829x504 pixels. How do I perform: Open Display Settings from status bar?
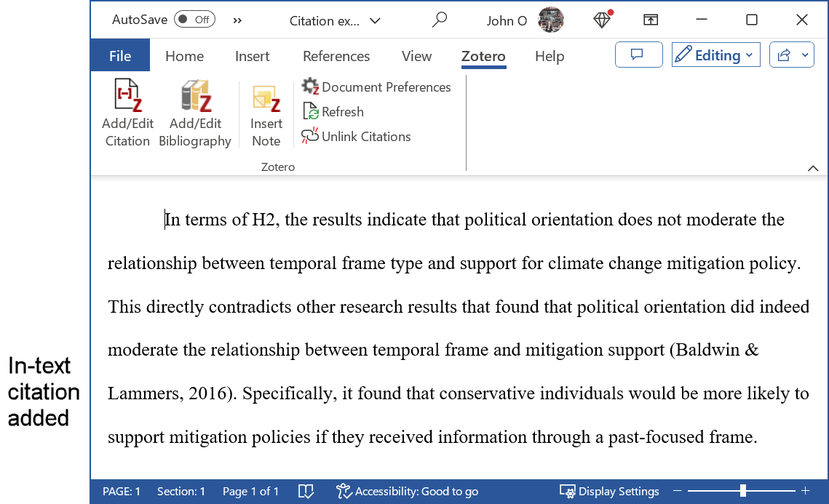pos(610,492)
